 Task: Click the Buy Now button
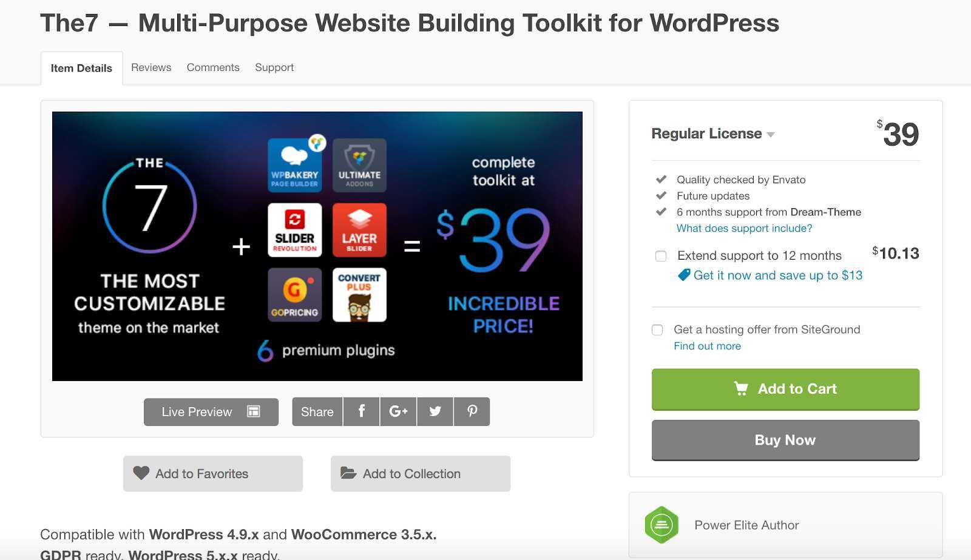pos(785,440)
